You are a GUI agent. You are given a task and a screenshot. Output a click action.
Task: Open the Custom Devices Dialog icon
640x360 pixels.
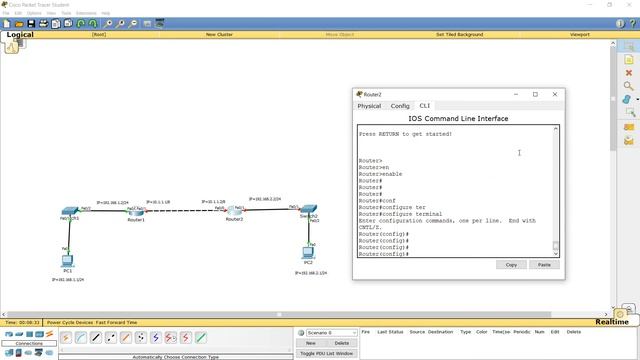[160, 24]
